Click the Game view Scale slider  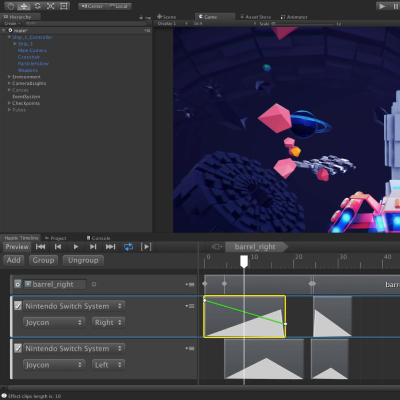(302, 24)
